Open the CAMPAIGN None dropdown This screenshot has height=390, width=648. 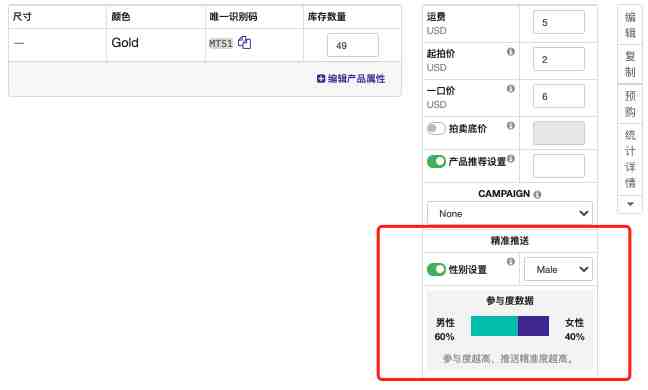tap(510, 213)
